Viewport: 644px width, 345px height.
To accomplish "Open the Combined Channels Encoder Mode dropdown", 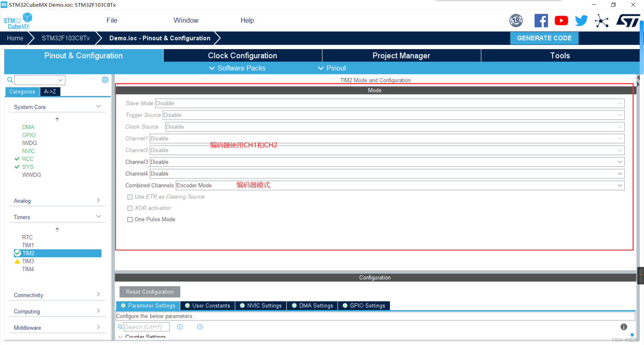I will pos(400,185).
